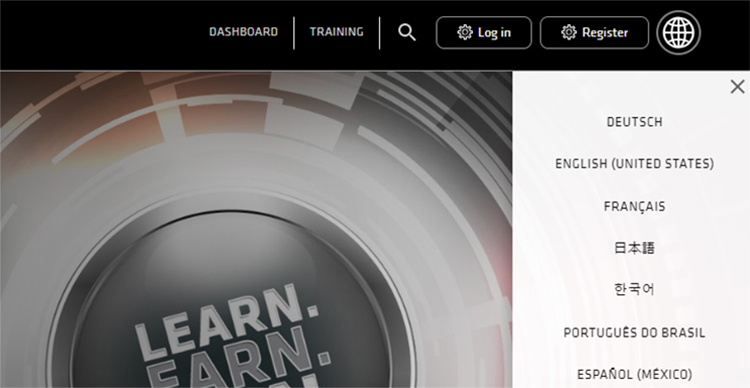Screen dimensions: 750x388
Task: Go to the TRAINING menu item
Action: pos(336,32)
